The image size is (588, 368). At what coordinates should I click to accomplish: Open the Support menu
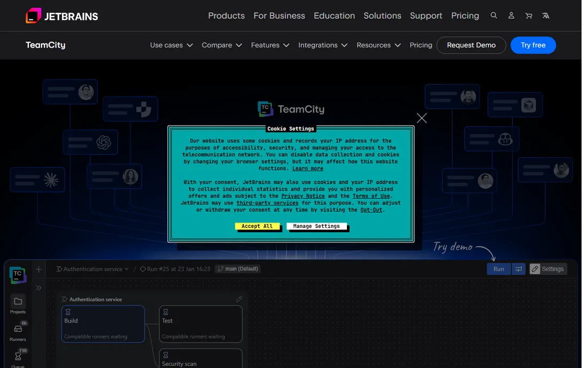(426, 16)
